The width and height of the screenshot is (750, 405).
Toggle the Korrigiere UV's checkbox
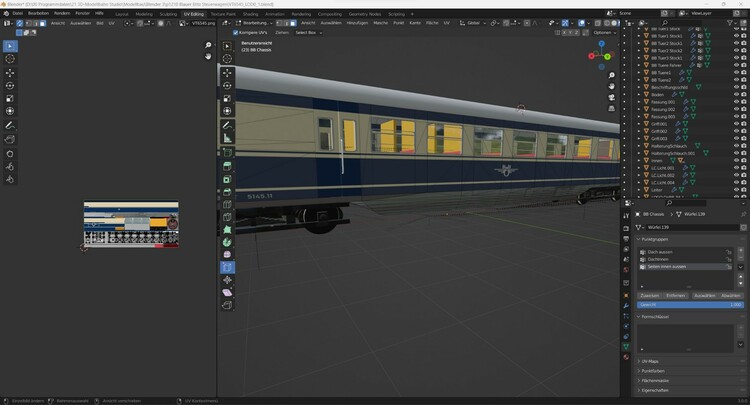coord(237,32)
